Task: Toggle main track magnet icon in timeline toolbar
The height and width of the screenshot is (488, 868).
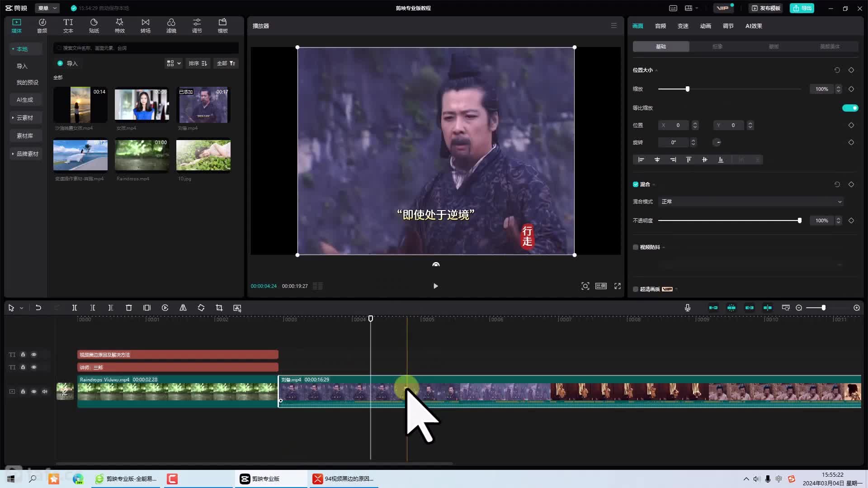Action: [713, 308]
